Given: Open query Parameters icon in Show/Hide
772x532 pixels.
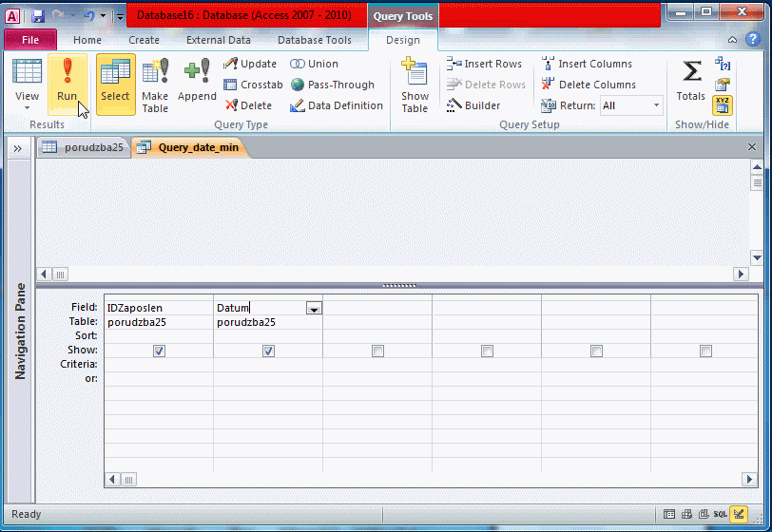Looking at the screenshot, I should click(723, 64).
